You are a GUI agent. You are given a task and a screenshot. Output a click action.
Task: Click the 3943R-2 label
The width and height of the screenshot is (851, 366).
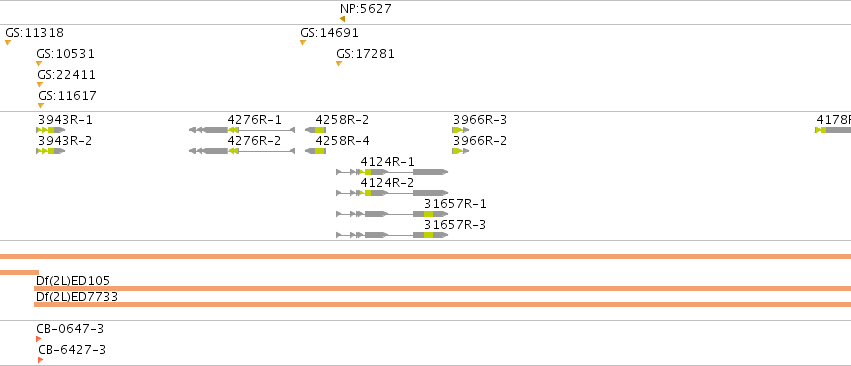(x=65, y=141)
